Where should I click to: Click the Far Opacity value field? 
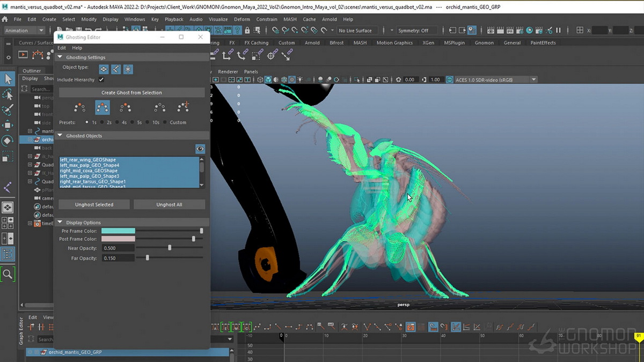click(x=118, y=258)
